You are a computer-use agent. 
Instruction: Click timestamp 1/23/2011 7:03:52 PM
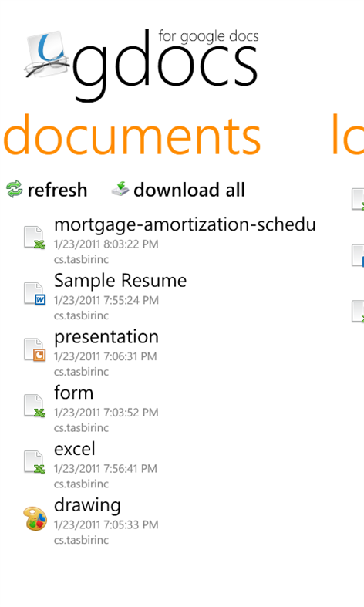tap(106, 413)
